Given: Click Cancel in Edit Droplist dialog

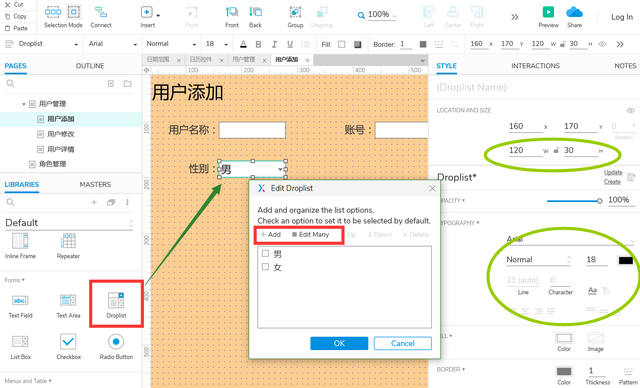Looking at the screenshot, I should tap(402, 343).
